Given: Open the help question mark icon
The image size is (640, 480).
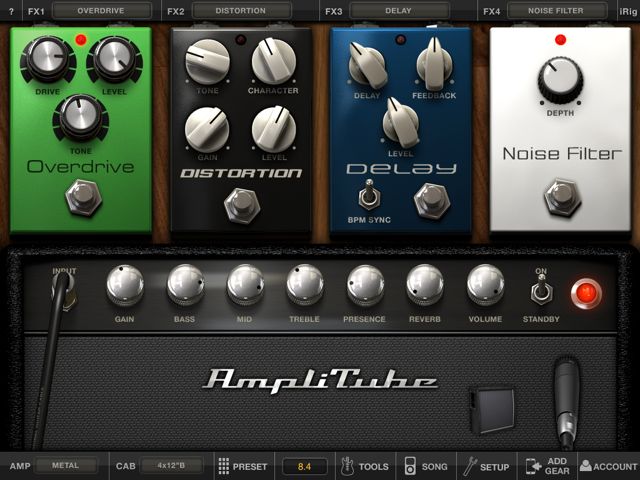Looking at the screenshot, I should [x=11, y=11].
